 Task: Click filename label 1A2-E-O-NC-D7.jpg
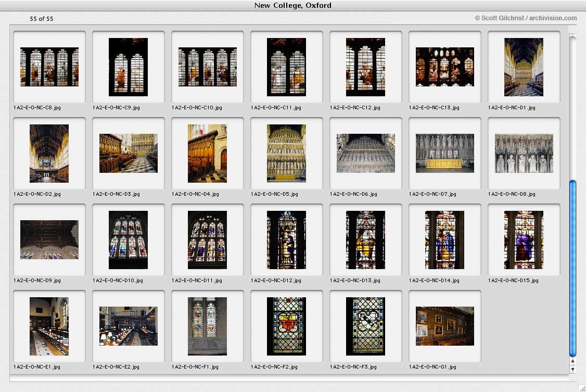pos(432,194)
